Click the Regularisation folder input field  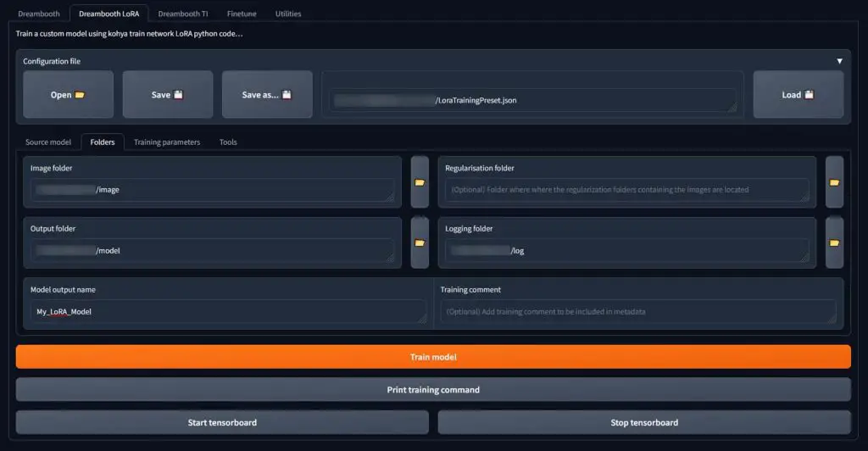click(627, 190)
